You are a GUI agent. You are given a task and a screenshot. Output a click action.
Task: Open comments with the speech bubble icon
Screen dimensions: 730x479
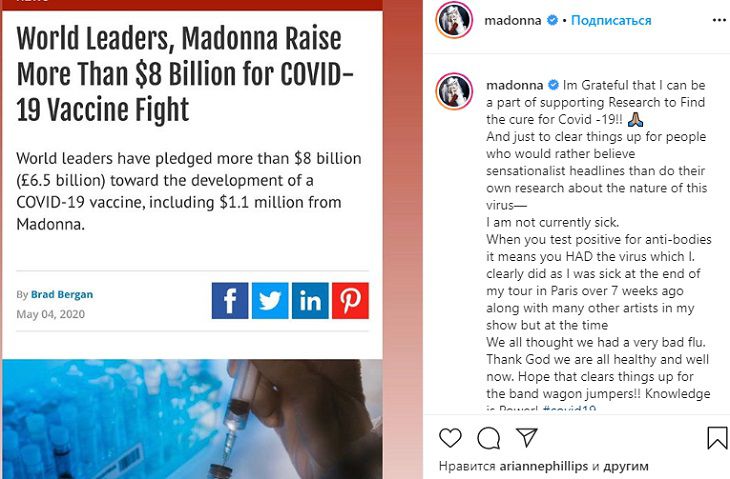pyautogui.click(x=488, y=438)
